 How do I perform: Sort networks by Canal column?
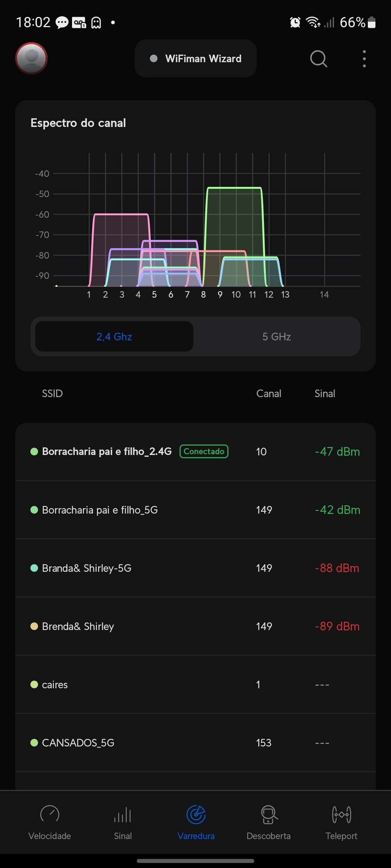tap(269, 393)
